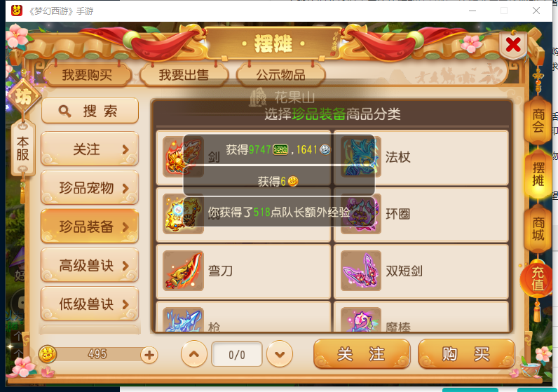Click the gold coin currency icon
Image resolution: width=558 pixels, height=392 pixels.
click(x=48, y=354)
